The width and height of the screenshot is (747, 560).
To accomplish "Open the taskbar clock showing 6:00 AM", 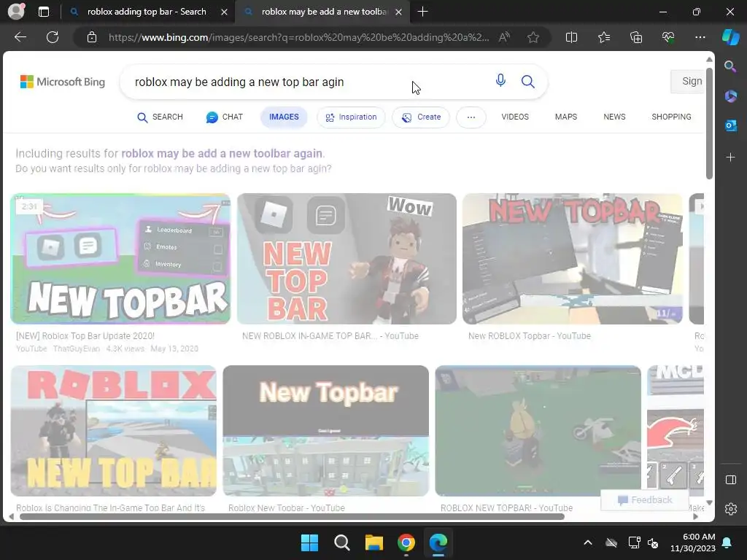I will (x=693, y=542).
